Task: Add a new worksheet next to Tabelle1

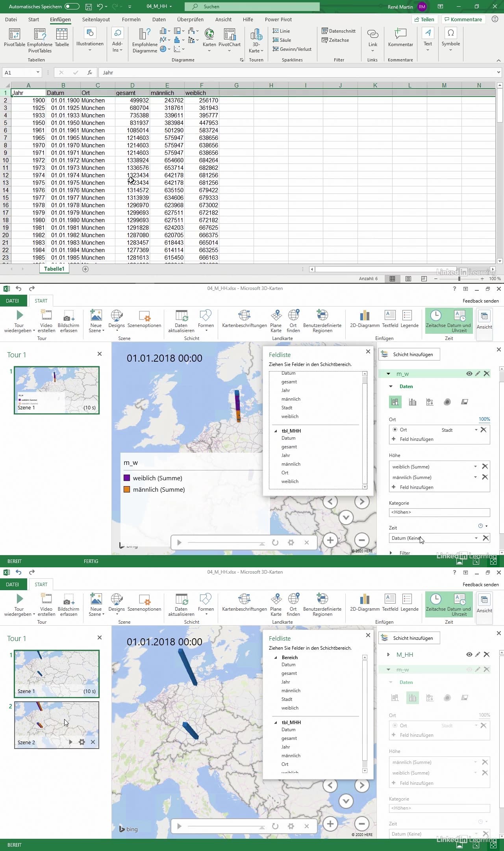Action: click(x=85, y=269)
